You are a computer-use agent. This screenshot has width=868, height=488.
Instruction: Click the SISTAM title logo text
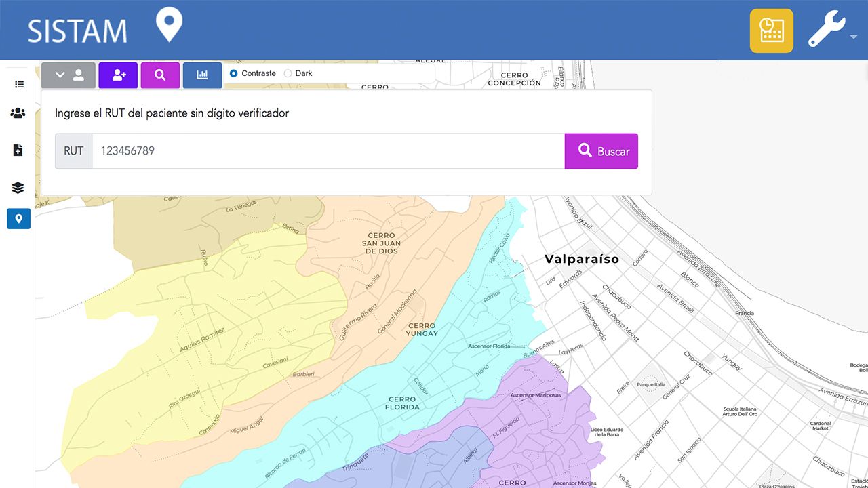77,32
